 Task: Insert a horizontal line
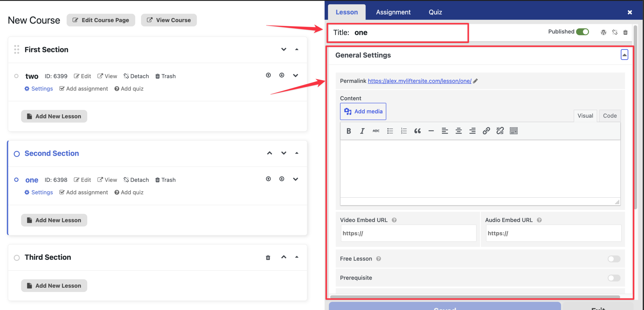click(x=431, y=131)
